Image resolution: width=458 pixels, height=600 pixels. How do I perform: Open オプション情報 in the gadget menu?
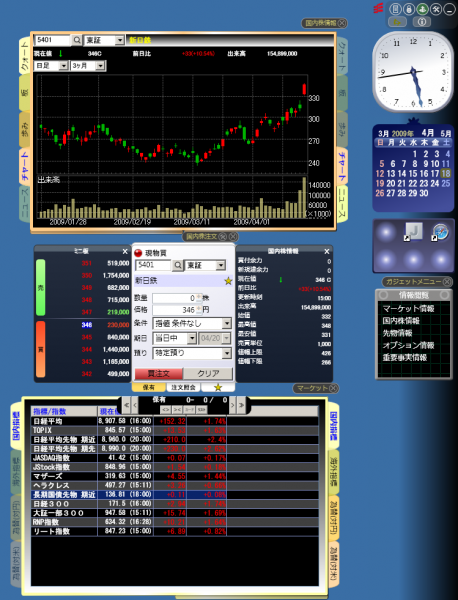tap(408, 345)
